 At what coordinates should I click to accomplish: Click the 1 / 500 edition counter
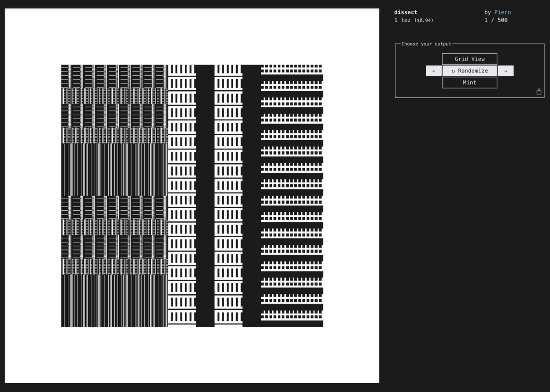[x=495, y=20]
